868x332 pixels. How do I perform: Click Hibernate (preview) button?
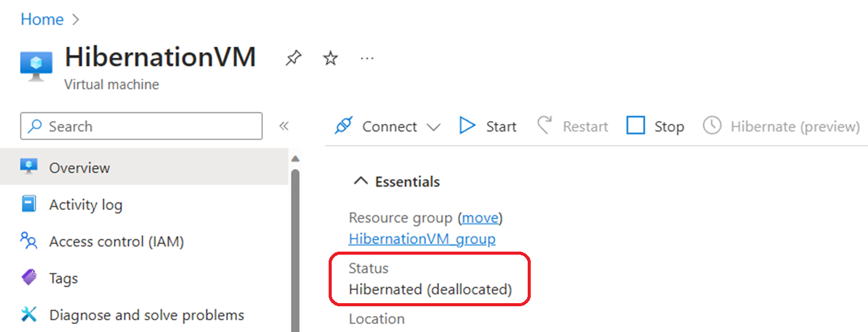(781, 126)
